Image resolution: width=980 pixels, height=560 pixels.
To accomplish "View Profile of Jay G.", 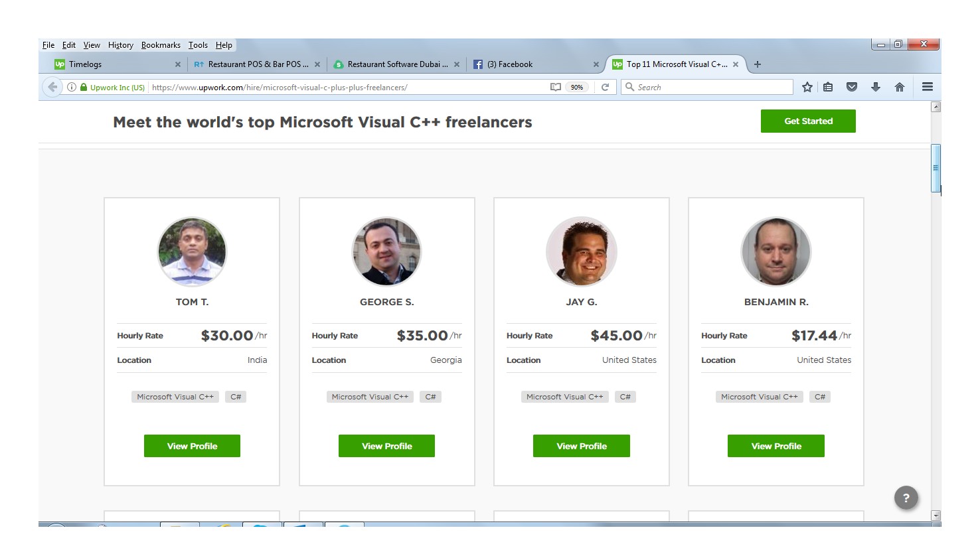I will pyautogui.click(x=582, y=446).
